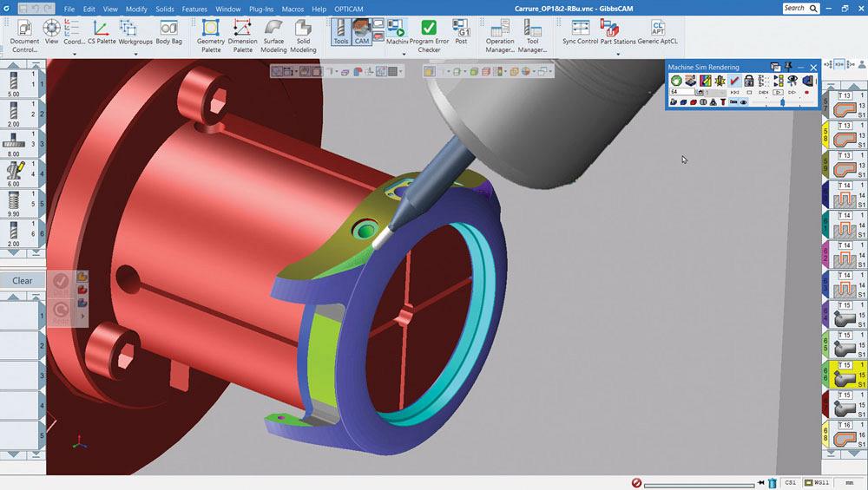The height and width of the screenshot is (490, 868).
Task: Expand the Machine Sim dropdown arrow
Action: point(404,54)
